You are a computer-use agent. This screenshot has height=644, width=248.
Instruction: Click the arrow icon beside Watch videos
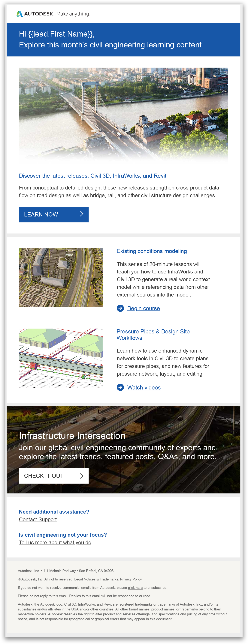120,387
